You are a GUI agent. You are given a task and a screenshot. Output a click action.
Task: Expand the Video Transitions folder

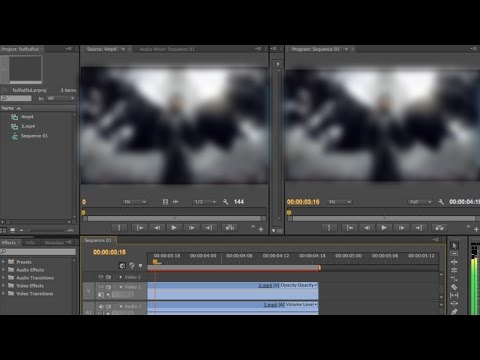[x=3, y=294]
